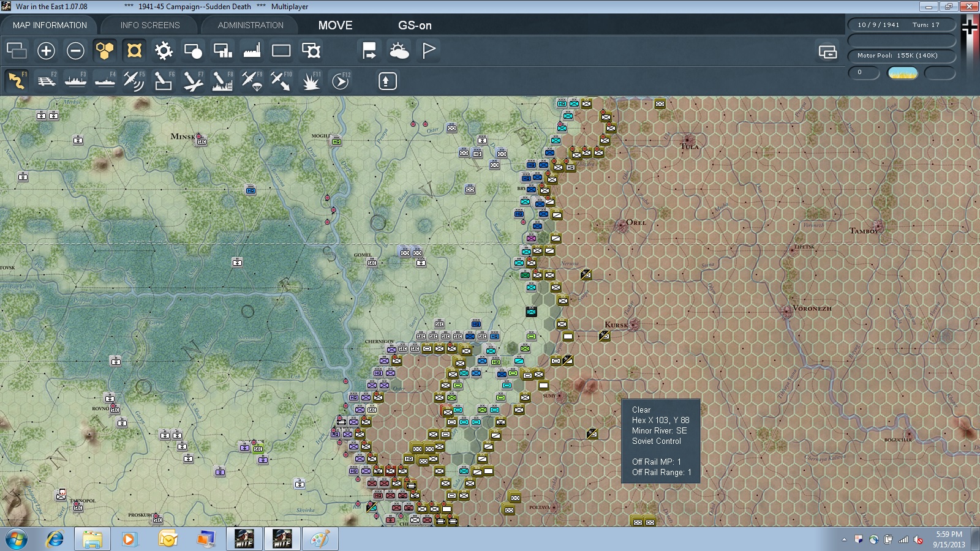Click the yellow-blue weather indicator bar

902,73
